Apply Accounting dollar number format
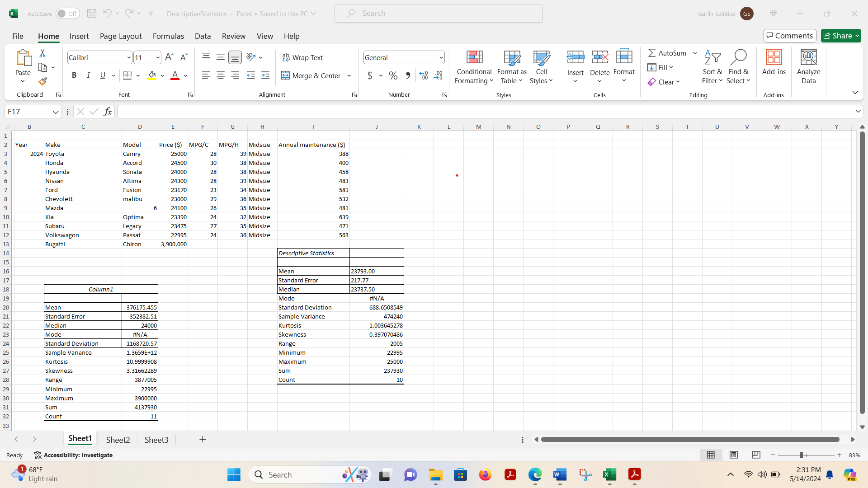The height and width of the screenshot is (488, 868). click(x=370, y=75)
